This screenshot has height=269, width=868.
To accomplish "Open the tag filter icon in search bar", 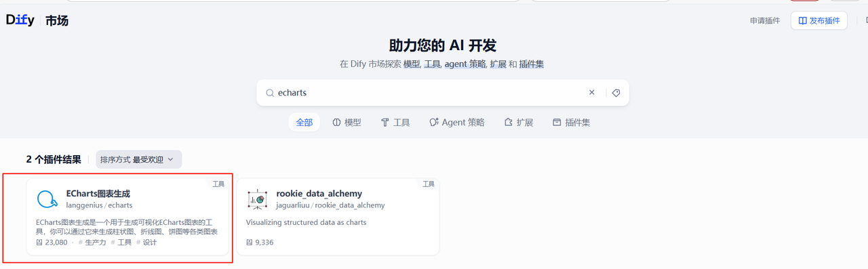I will coord(616,93).
